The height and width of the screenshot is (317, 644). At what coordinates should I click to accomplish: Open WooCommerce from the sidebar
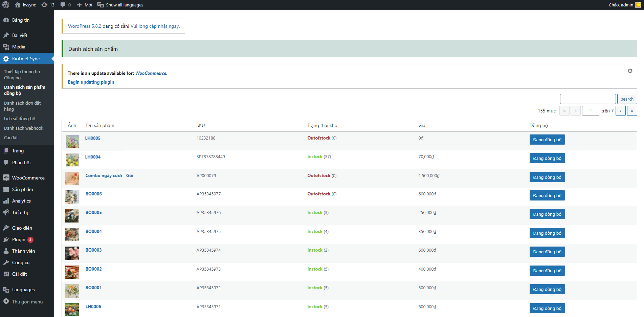28,178
